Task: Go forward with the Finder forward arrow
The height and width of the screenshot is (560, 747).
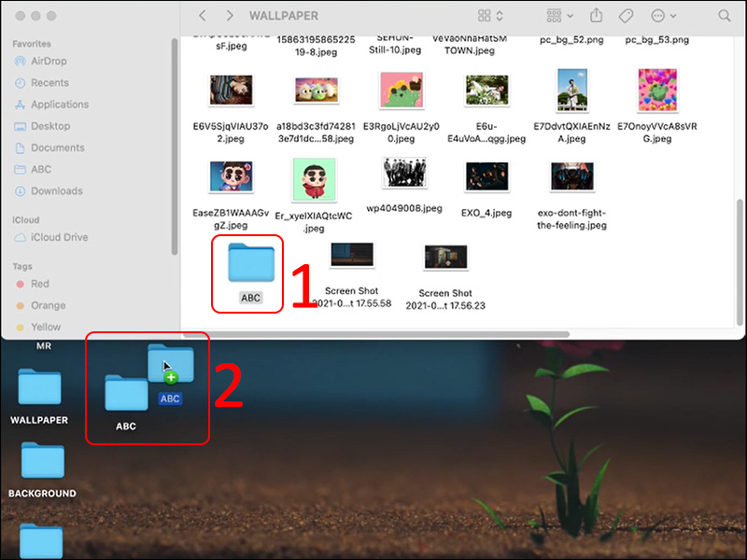Action: tap(230, 16)
